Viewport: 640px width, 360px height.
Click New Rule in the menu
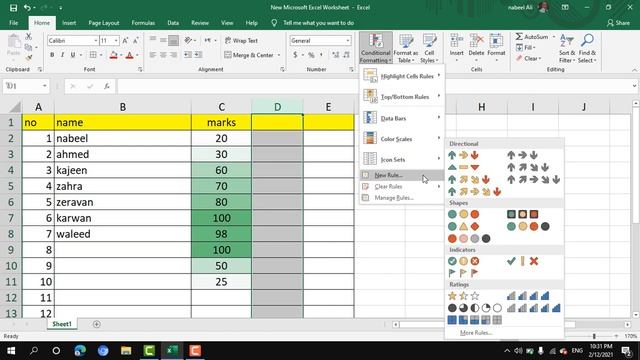click(402, 175)
